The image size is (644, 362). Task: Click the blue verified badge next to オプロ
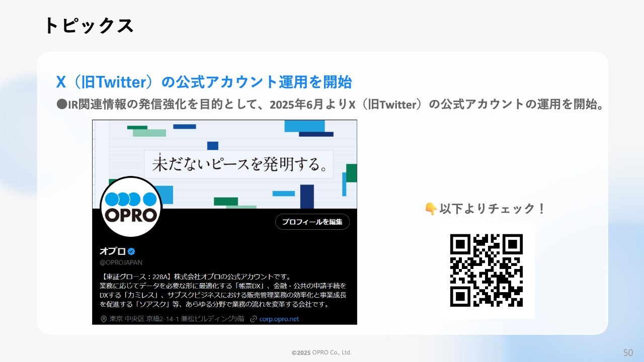tap(131, 251)
